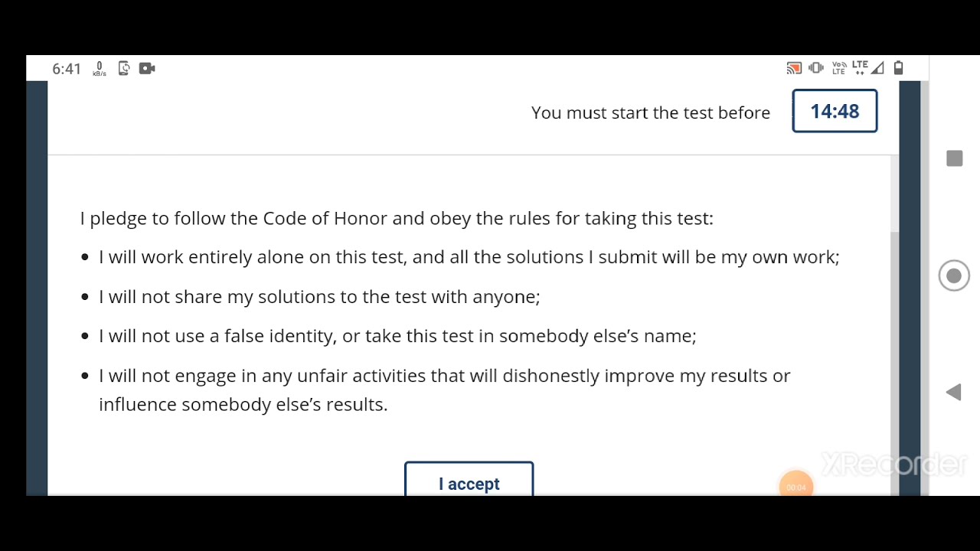The height and width of the screenshot is (551, 980).
Task: Tap the Android home circle button
Action: tap(954, 276)
